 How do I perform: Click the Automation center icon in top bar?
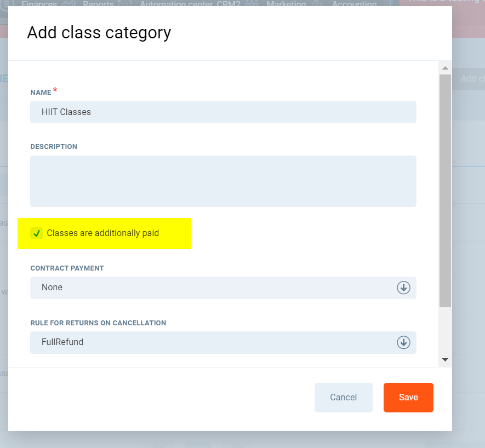pyautogui.click(x=125, y=3)
